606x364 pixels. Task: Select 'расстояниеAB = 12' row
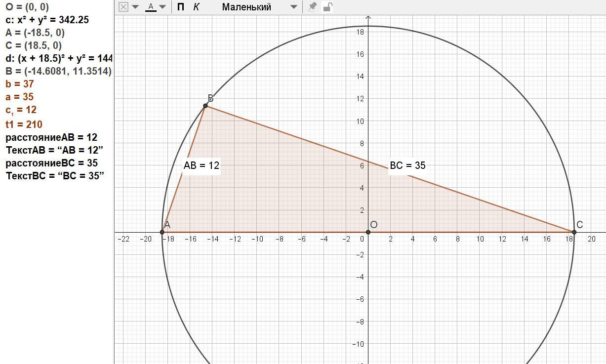click(x=51, y=137)
